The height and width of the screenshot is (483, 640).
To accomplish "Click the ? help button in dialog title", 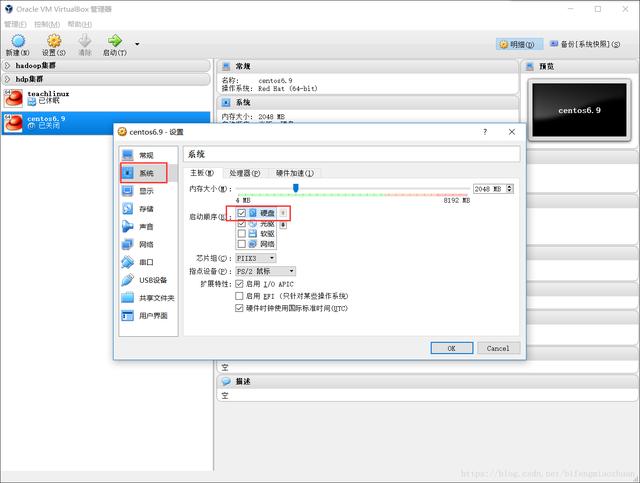I will coord(485,132).
